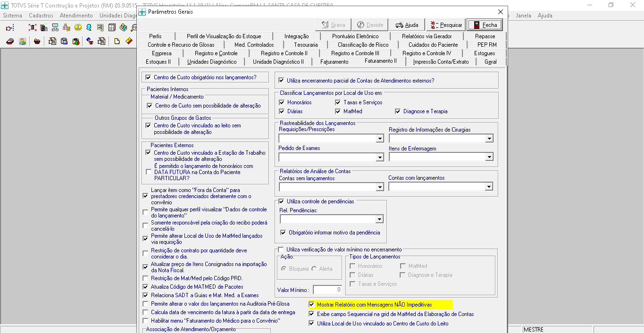
Task: Open the report document toolbar icon
Action: (x=100, y=28)
